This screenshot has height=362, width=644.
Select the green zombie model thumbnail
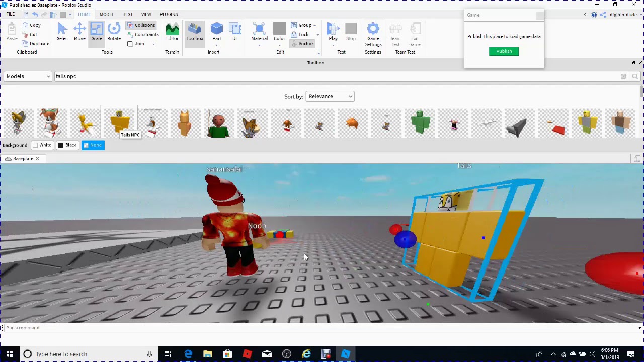[x=420, y=123]
